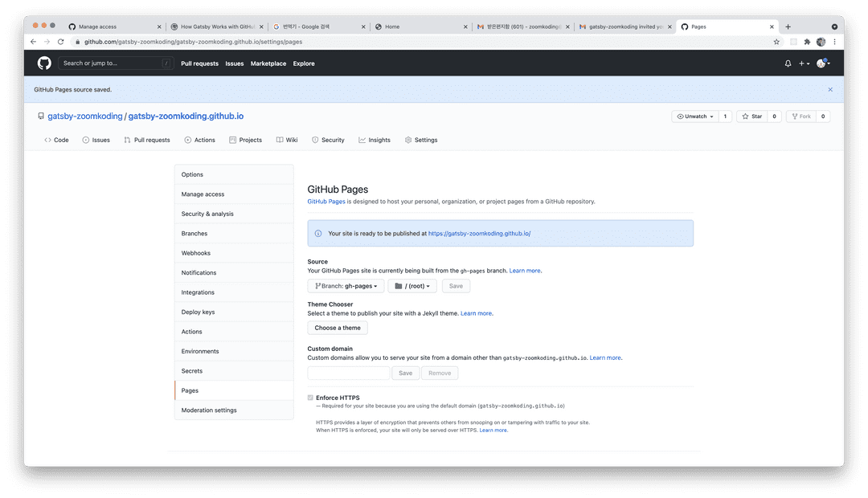This screenshot has width=868, height=498.
Task: Star the repository
Action: point(752,116)
